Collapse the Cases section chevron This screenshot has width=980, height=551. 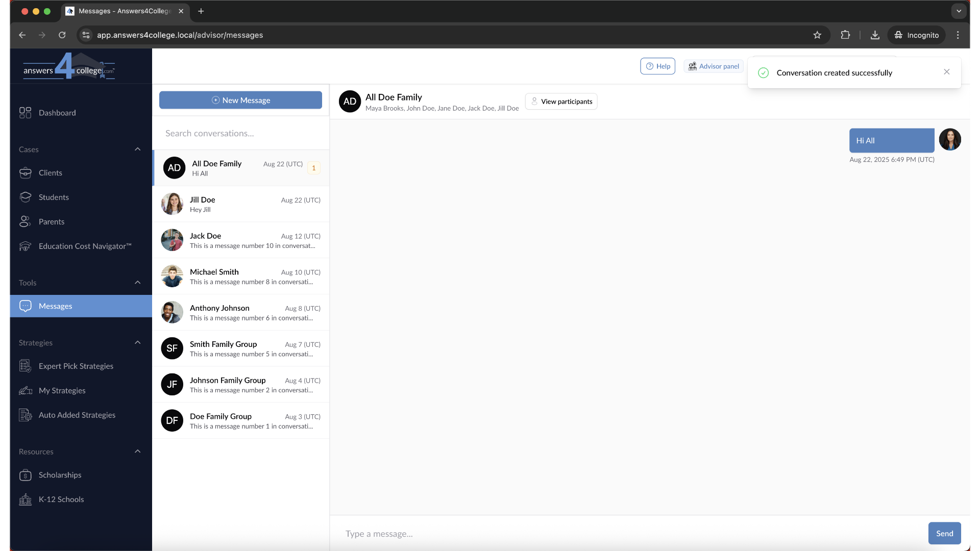(137, 149)
